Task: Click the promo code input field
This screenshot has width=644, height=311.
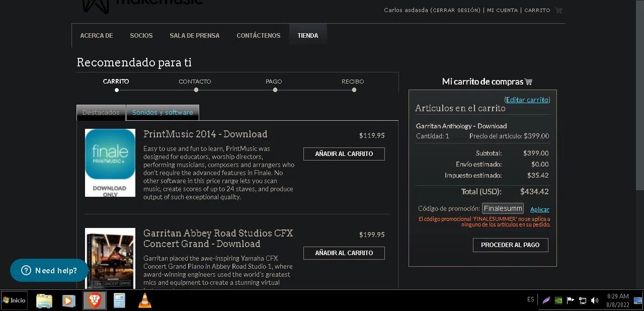Action: point(503,208)
